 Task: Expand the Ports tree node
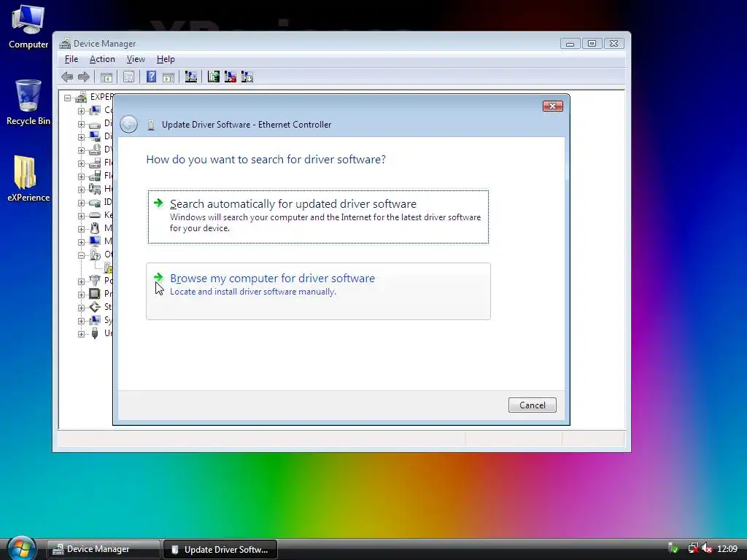(81, 281)
